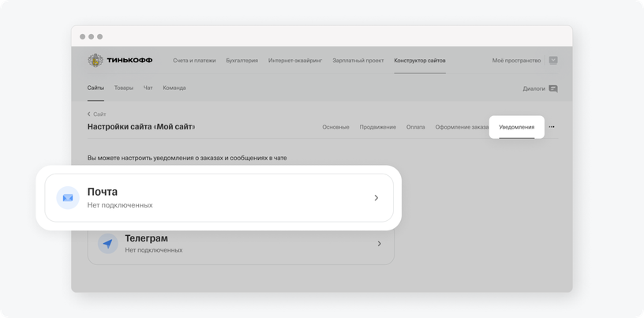Image resolution: width=644 pixels, height=318 pixels.
Task: Click the Диалоги chat bubble icon
Action: coord(553,88)
